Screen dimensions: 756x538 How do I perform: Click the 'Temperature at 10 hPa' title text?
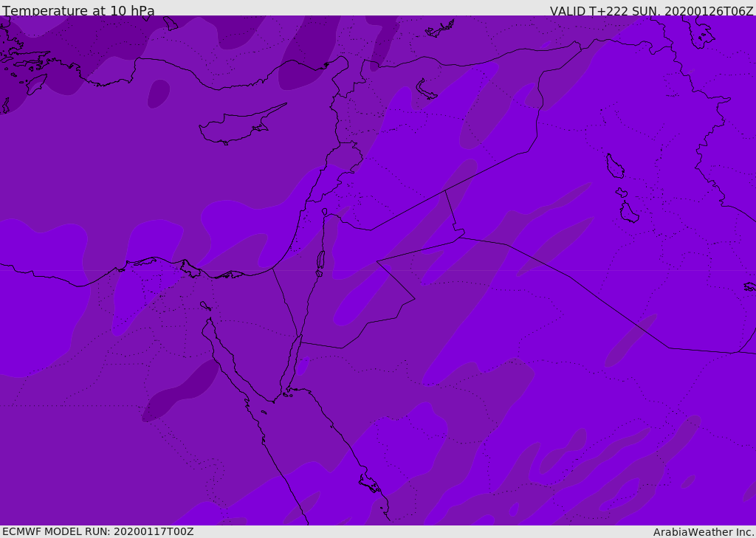pyautogui.click(x=78, y=10)
